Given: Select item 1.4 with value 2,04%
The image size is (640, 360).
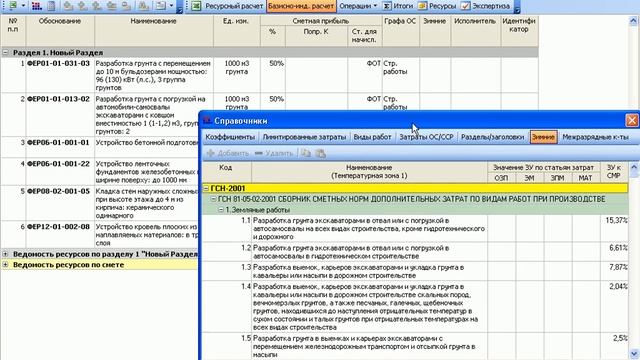Looking at the screenshot, I should coord(415,307).
